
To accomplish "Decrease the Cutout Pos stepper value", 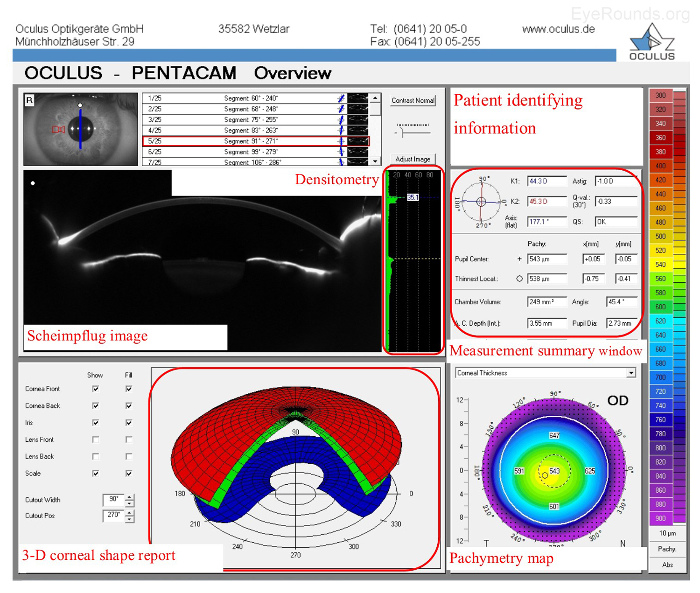I will [130, 519].
